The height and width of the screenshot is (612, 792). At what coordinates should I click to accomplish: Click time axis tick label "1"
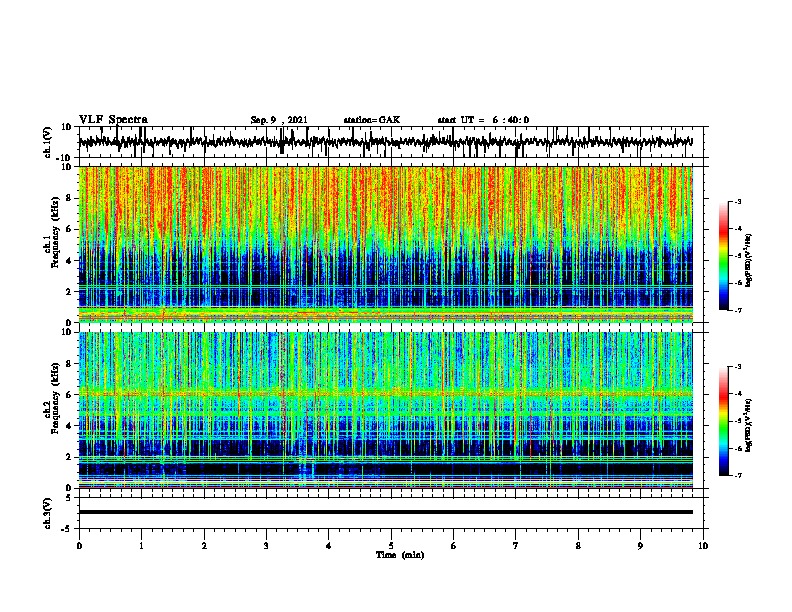click(x=141, y=546)
